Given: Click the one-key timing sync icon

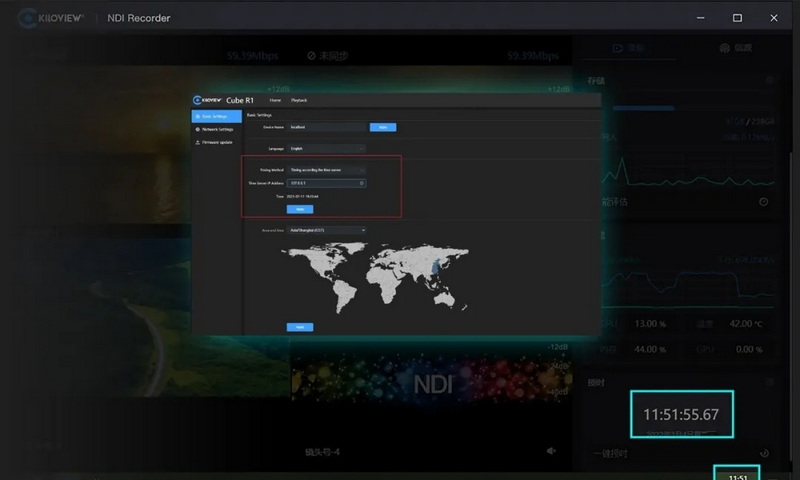Looking at the screenshot, I should pyautogui.click(x=764, y=453).
